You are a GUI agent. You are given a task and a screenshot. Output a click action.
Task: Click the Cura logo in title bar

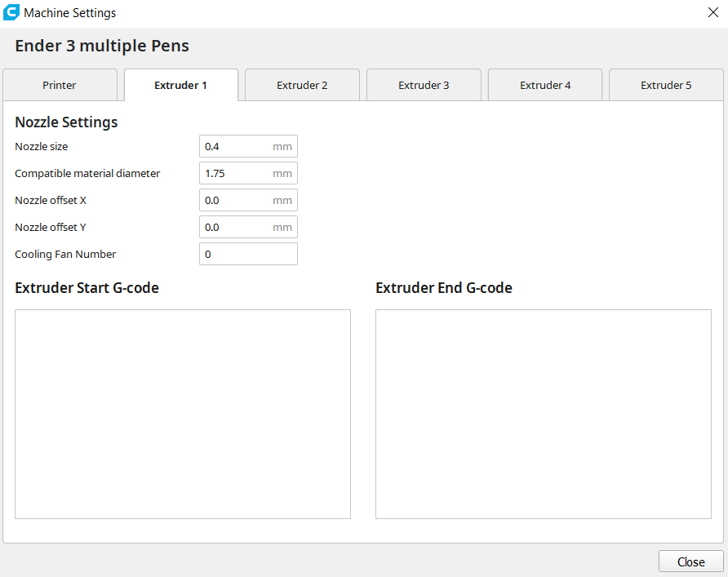pos(11,13)
